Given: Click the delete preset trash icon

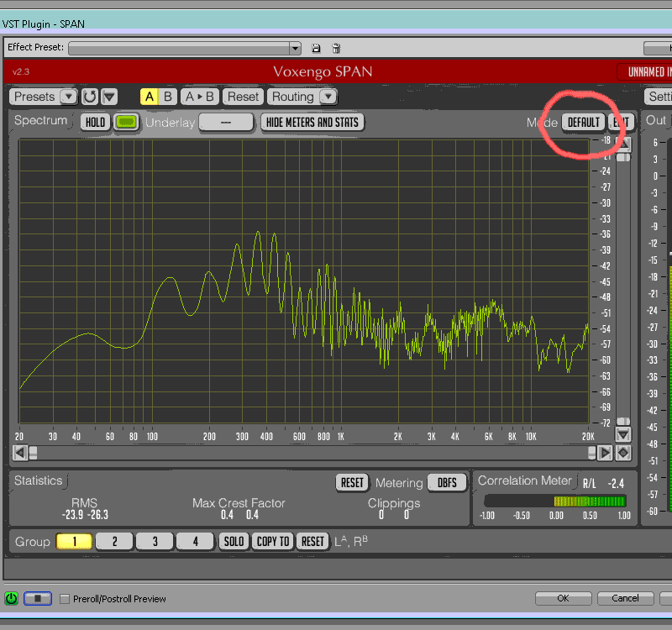Looking at the screenshot, I should [336, 49].
